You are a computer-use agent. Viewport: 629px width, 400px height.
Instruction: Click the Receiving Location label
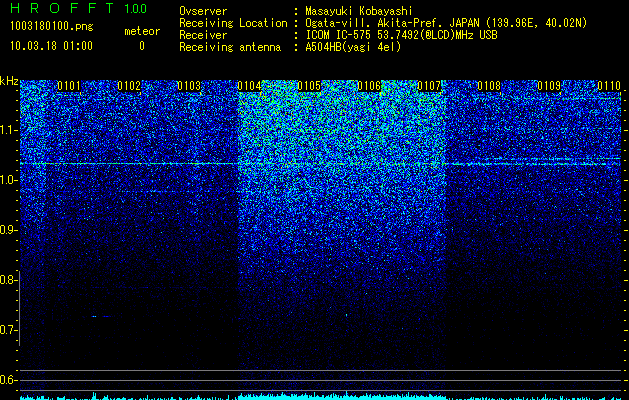tap(233, 24)
